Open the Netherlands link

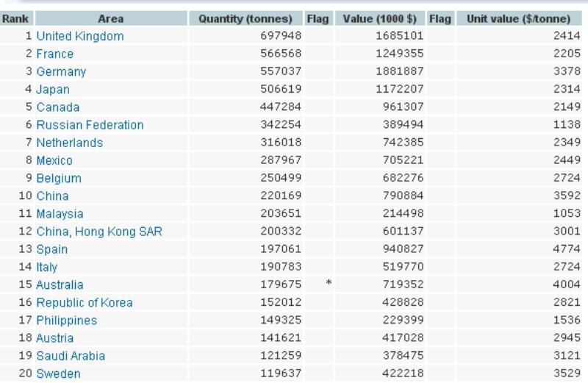pyautogui.click(x=69, y=143)
